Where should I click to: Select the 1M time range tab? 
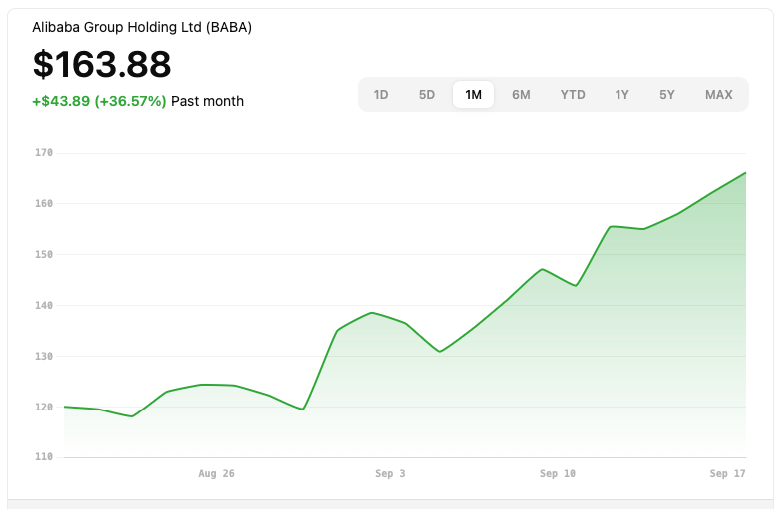coord(473,95)
